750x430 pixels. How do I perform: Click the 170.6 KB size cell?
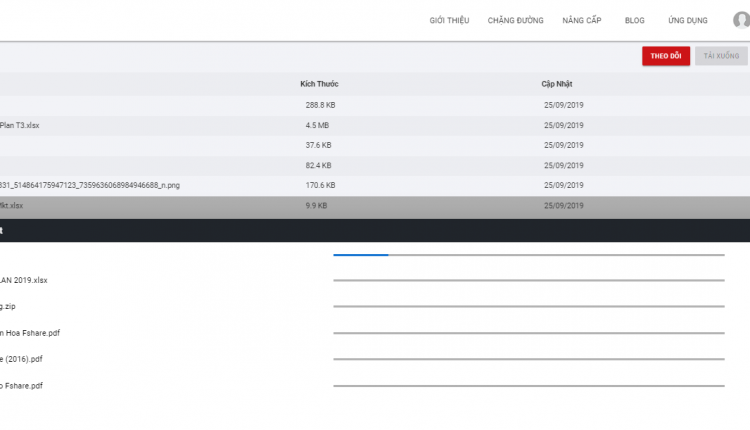[320, 185]
